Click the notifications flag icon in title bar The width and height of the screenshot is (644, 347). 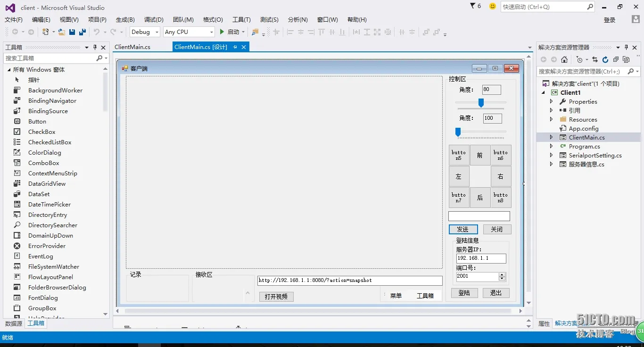[x=473, y=6]
